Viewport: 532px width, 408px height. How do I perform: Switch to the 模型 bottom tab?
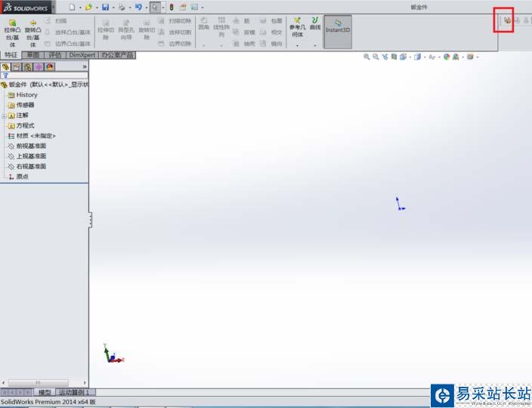tap(45, 392)
